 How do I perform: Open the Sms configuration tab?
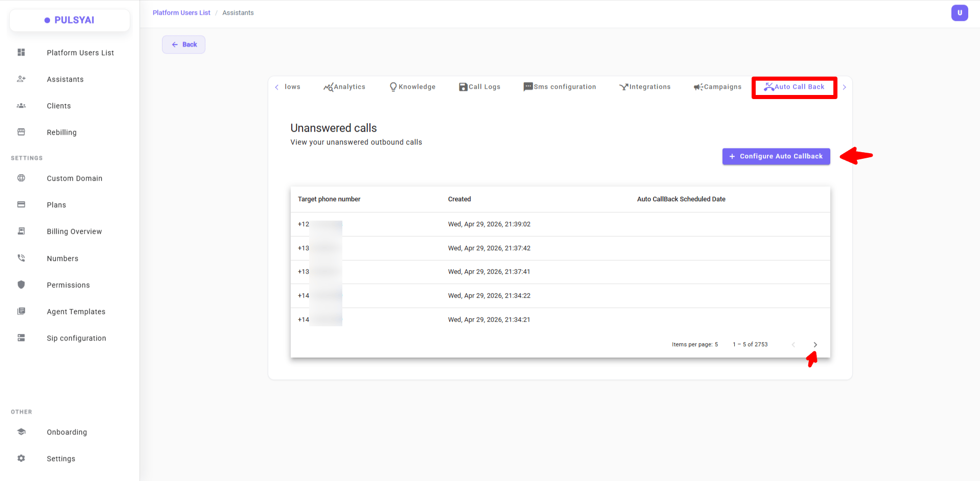tap(559, 87)
